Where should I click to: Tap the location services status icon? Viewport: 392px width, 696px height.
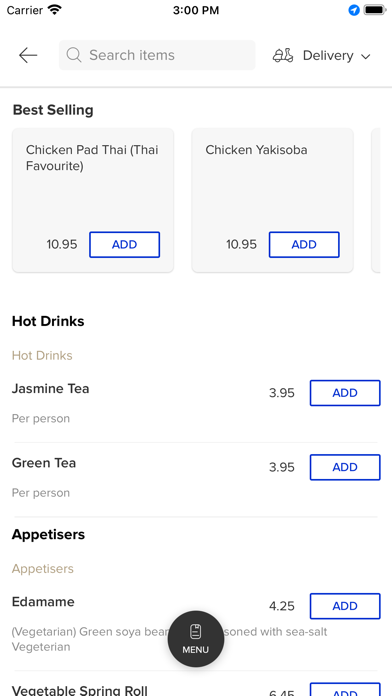coord(354,10)
